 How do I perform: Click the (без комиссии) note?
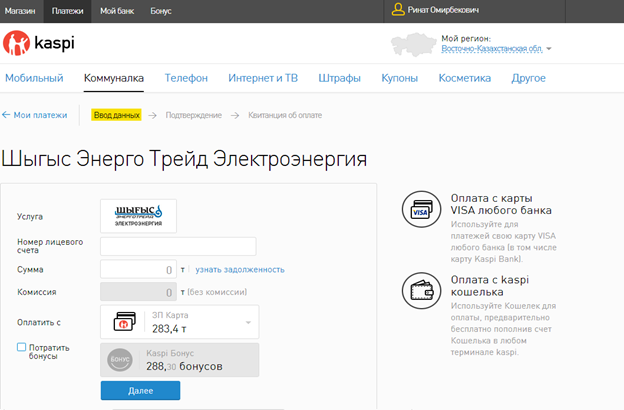217,292
